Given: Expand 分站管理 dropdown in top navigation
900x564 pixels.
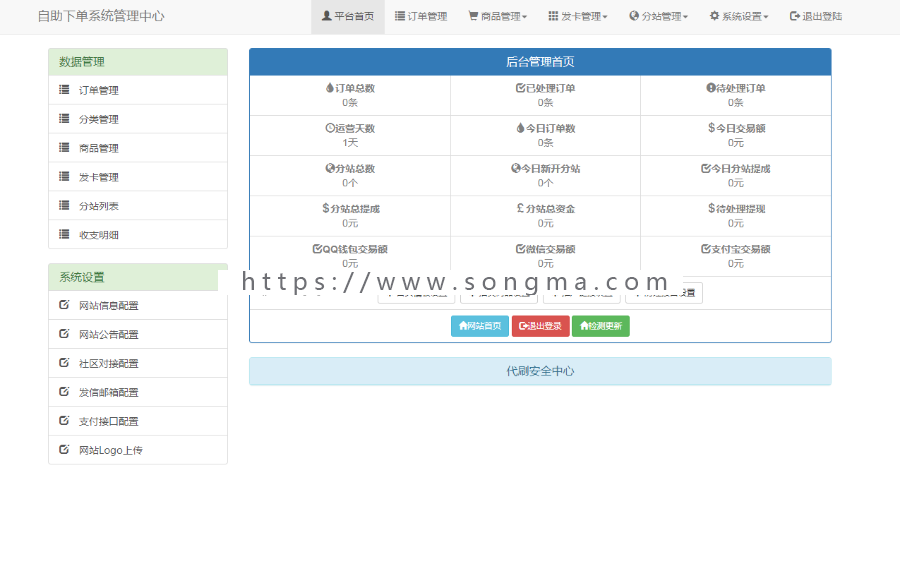Looking at the screenshot, I should coord(658,17).
